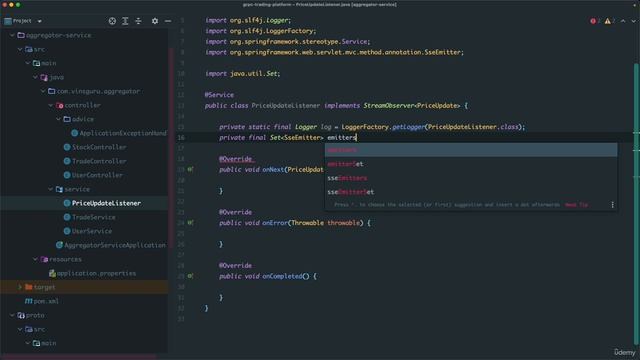
Task: Select PriceUpdateListener in project tree
Action: point(106,203)
